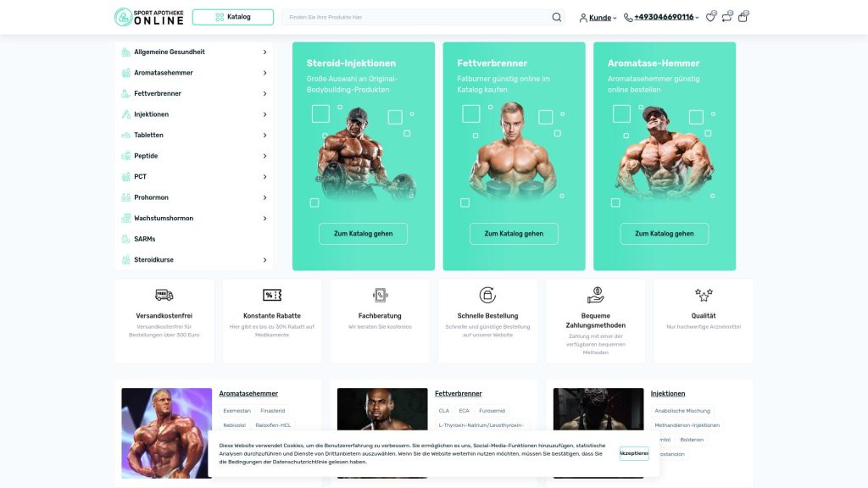Open the shopping cart bag icon

coord(743,17)
